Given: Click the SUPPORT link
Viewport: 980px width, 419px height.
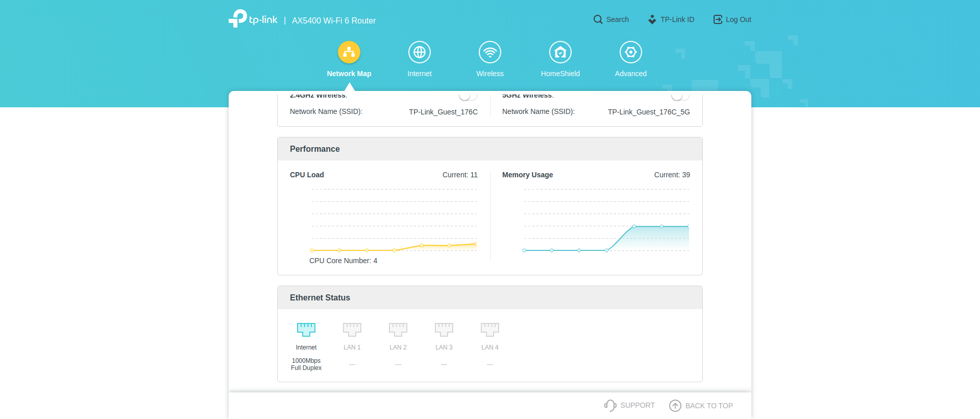Looking at the screenshot, I should [629, 405].
